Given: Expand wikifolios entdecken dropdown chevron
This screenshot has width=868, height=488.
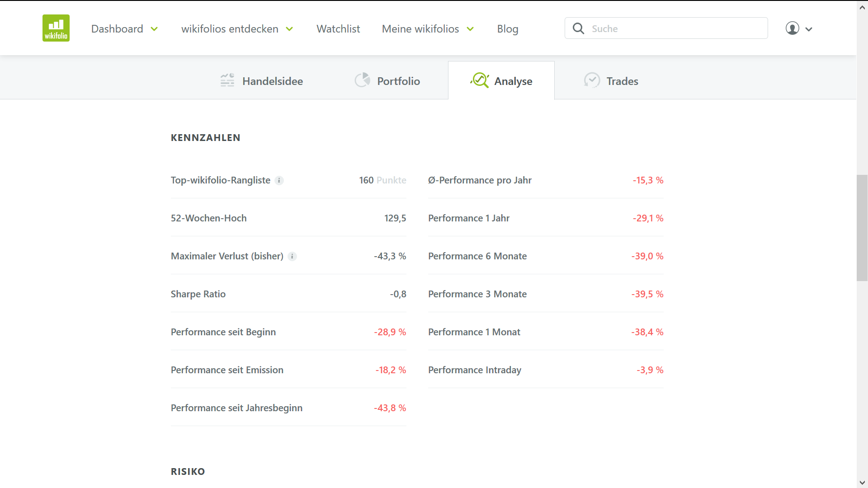Looking at the screenshot, I should [x=289, y=29].
